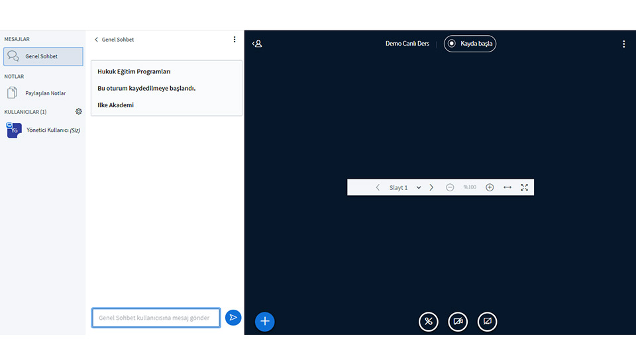Zoom in the presentation
Viewport: 636px width, 364px height.
(490, 187)
